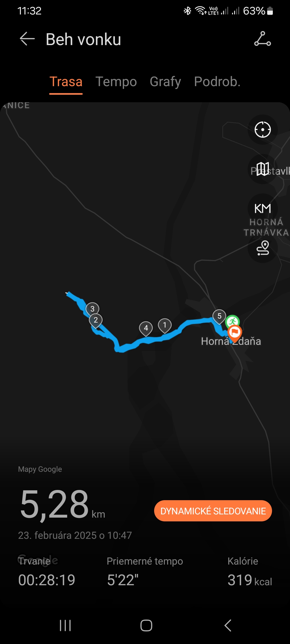Switch to the Tempo tab
This screenshot has height=644, width=290.
(116, 82)
